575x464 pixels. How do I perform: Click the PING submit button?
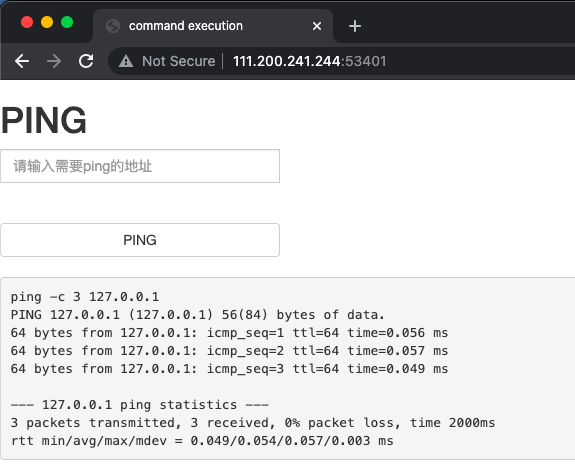[x=140, y=240]
